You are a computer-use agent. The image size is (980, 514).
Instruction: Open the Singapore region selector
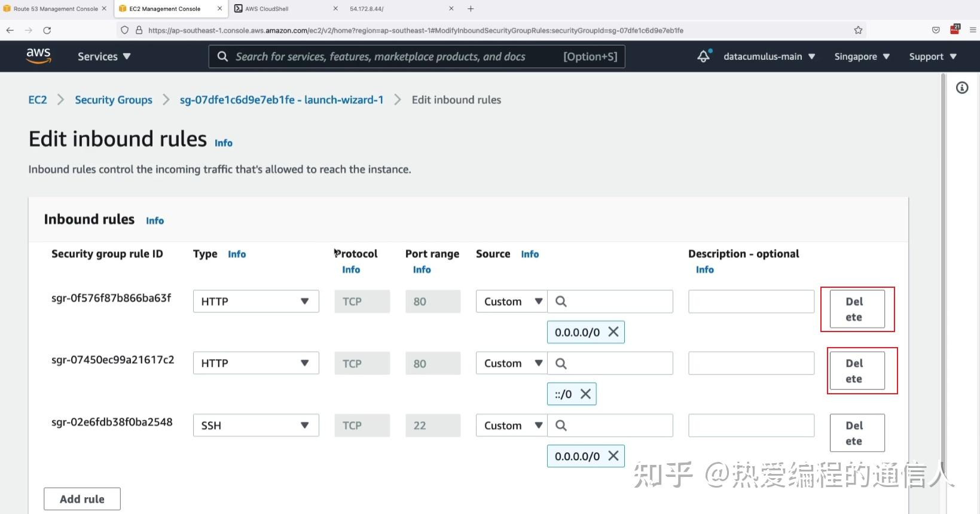(862, 56)
